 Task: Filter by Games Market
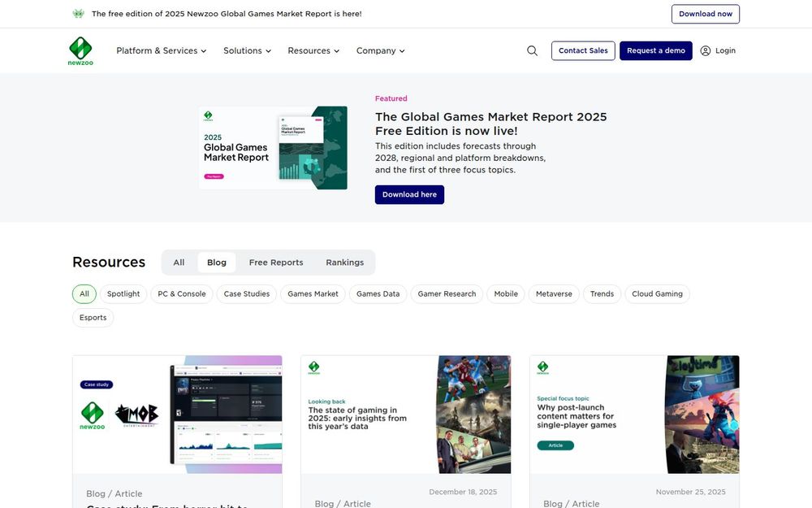(313, 294)
